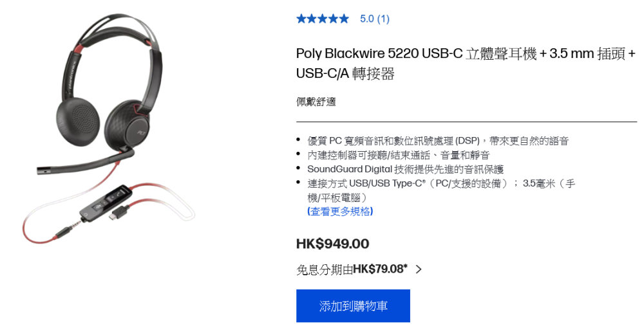The image size is (644, 328).
Task: Click the microphone boom in the image
Action: [x=86, y=161]
